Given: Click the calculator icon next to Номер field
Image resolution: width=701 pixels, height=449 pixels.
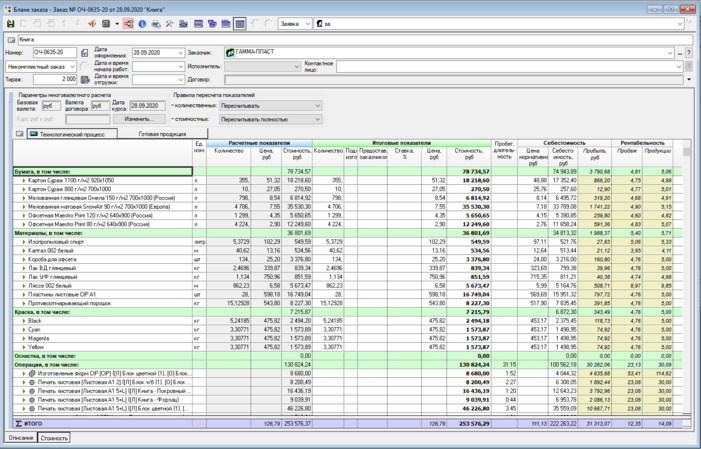Looking at the screenshot, I should point(84,53).
